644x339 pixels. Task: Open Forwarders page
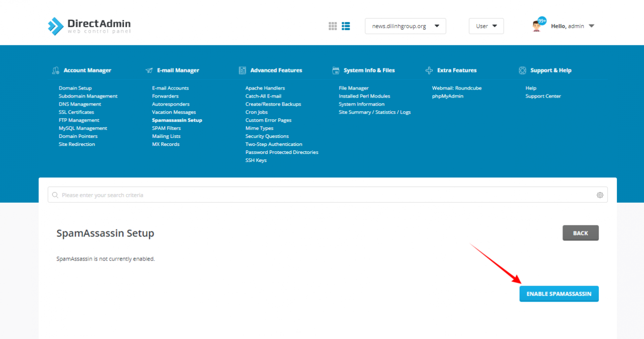[x=166, y=96]
